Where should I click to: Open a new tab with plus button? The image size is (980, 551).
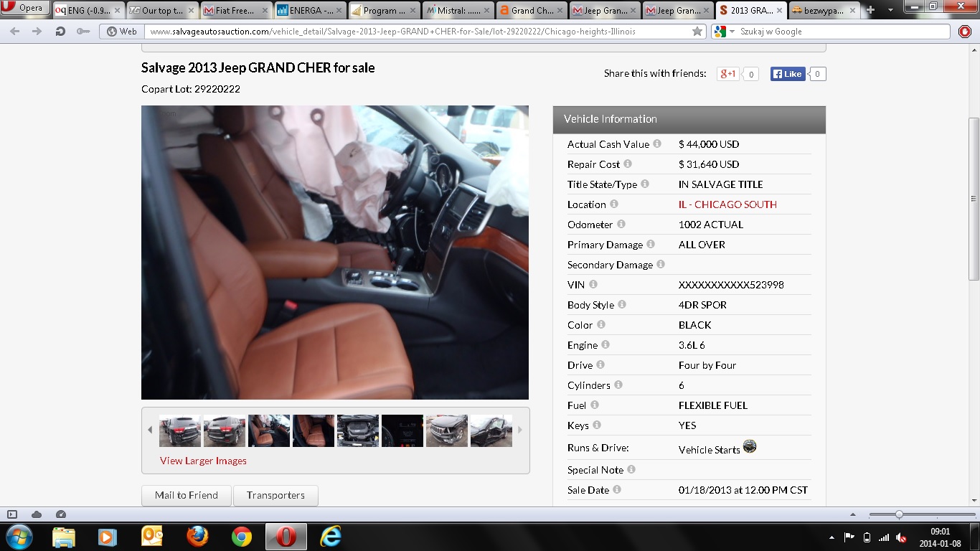pos(871,10)
